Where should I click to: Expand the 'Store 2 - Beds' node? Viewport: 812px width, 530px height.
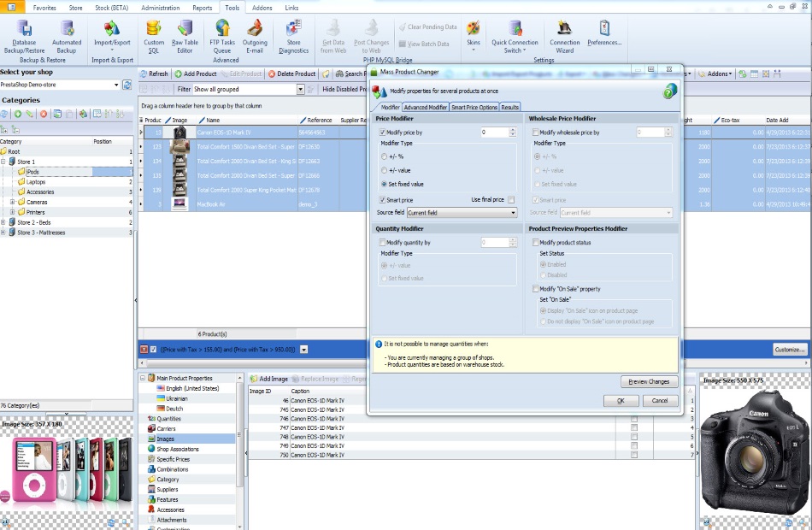coord(3,222)
